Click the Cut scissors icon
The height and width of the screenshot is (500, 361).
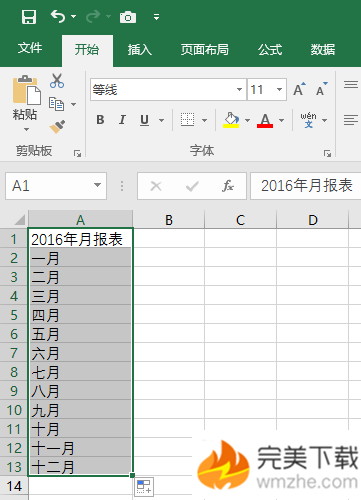(57, 81)
